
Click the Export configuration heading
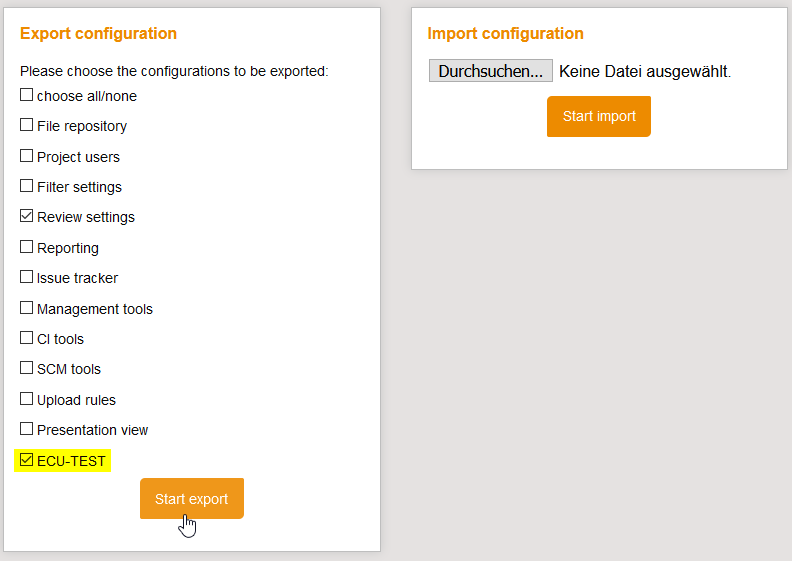98,34
